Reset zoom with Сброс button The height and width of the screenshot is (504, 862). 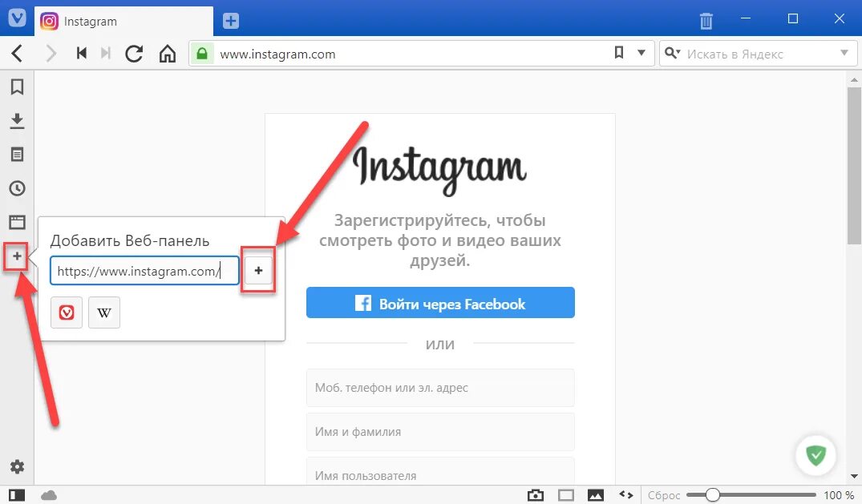664,495
